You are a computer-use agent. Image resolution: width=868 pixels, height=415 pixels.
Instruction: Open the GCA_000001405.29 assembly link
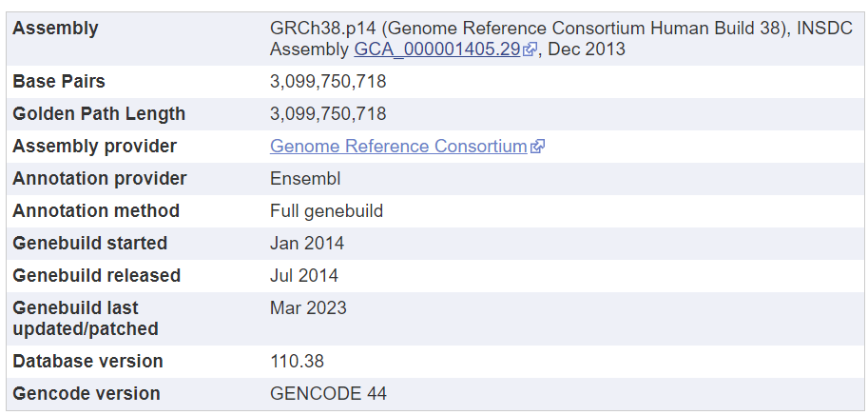(x=437, y=49)
